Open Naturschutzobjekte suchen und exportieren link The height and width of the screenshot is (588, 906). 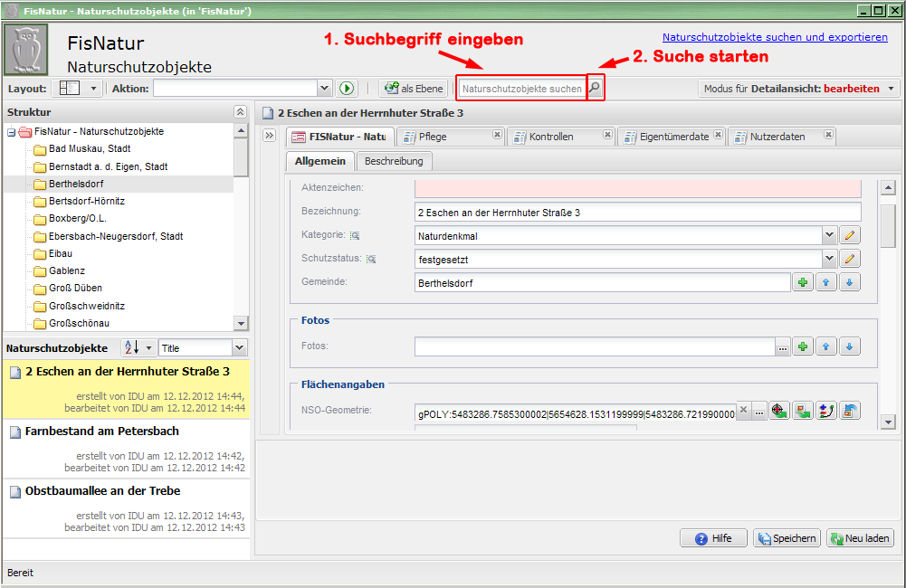click(775, 37)
